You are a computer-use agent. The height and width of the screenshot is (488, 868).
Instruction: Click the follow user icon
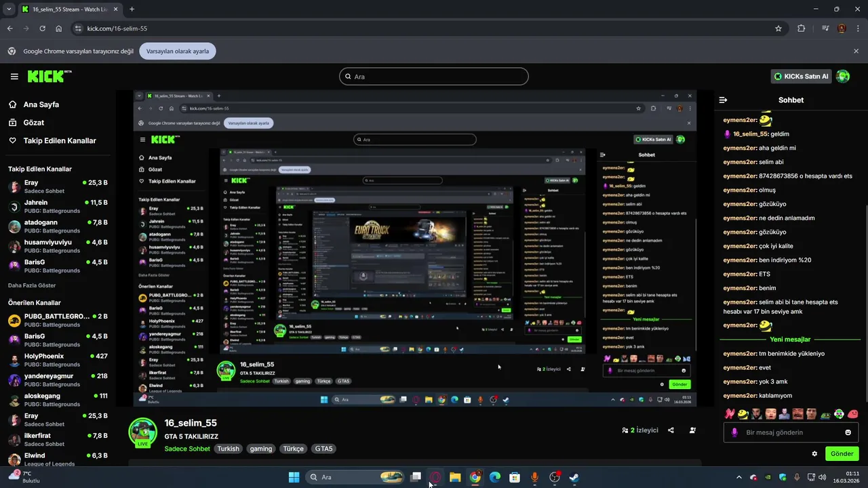[x=692, y=430]
